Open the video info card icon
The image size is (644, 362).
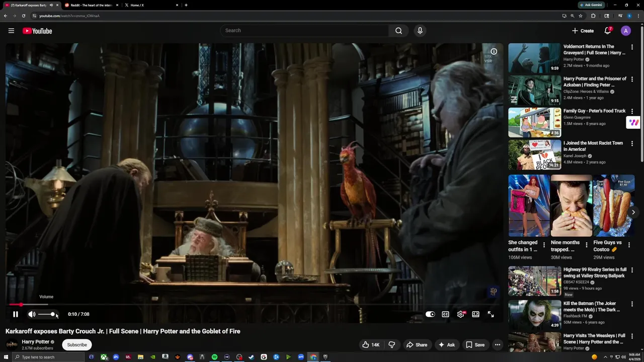tap(494, 51)
